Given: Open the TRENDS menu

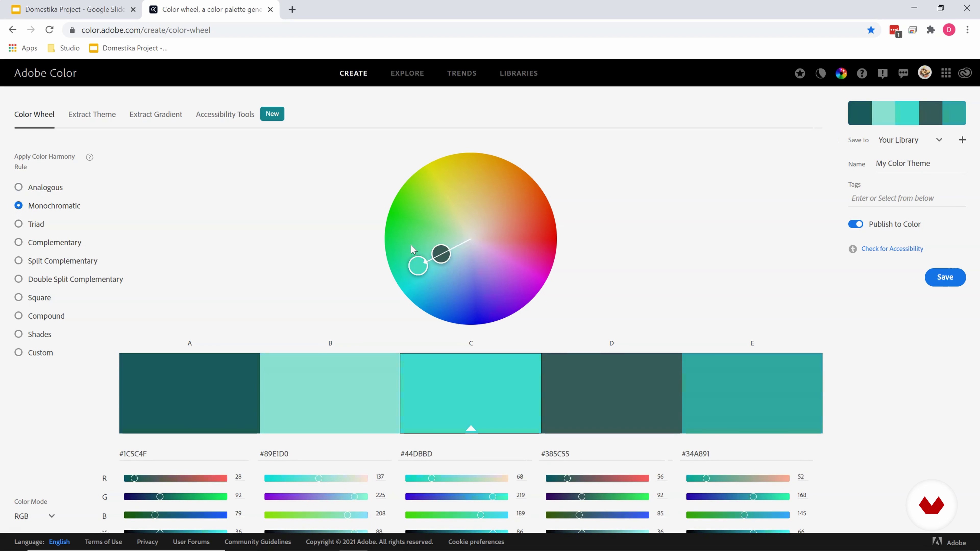Looking at the screenshot, I should [x=461, y=73].
